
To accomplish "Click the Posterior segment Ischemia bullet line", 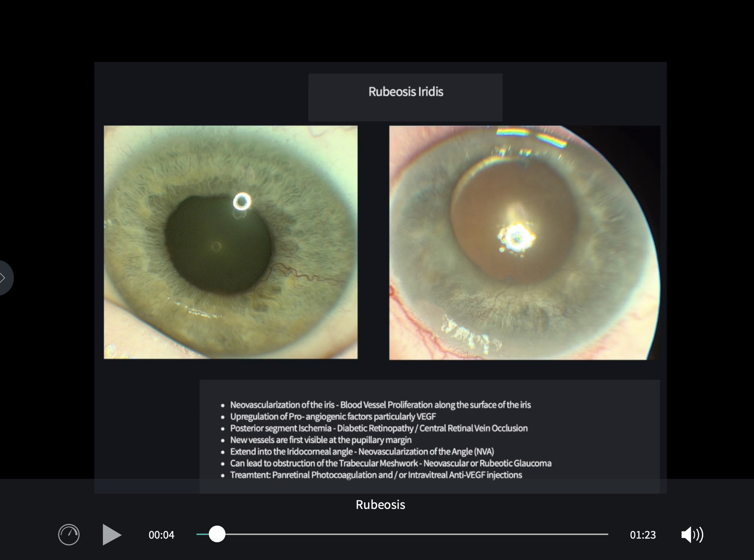I will (x=378, y=428).
